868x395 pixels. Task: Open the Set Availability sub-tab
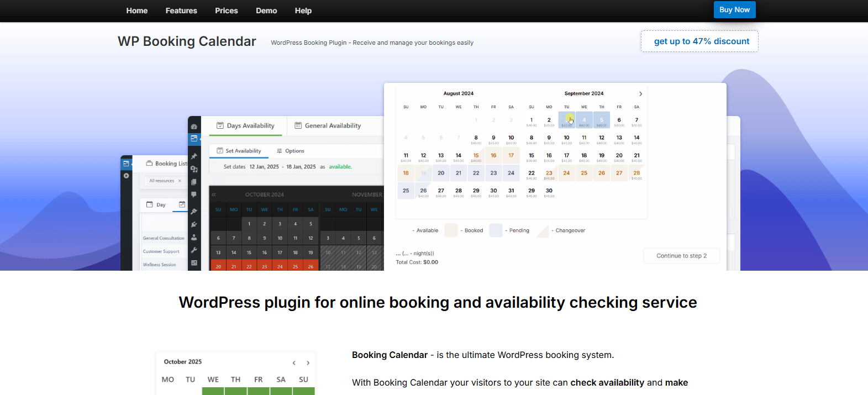tap(239, 151)
